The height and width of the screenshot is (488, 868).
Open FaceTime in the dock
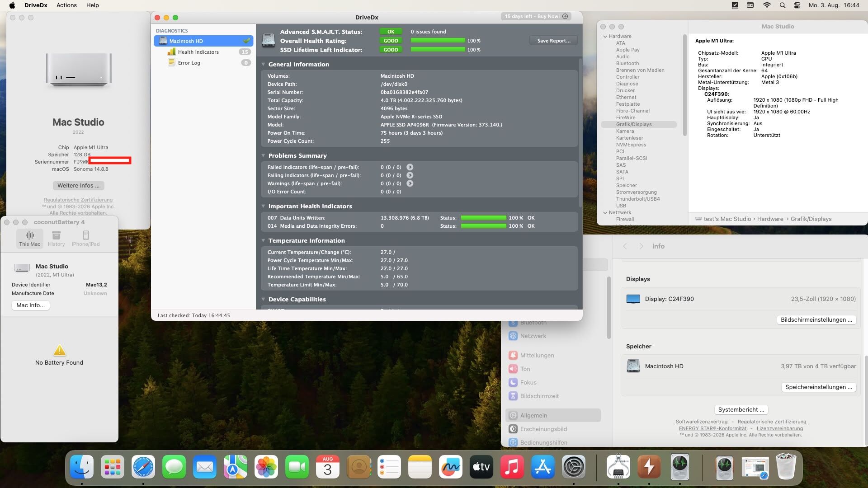[297, 467]
